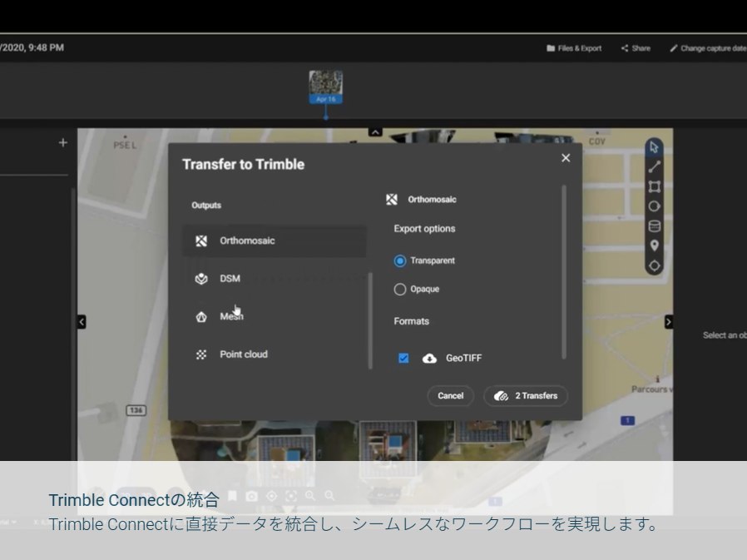Click Change capture date
Image resolution: width=747 pixels, height=560 pixels.
click(x=709, y=48)
